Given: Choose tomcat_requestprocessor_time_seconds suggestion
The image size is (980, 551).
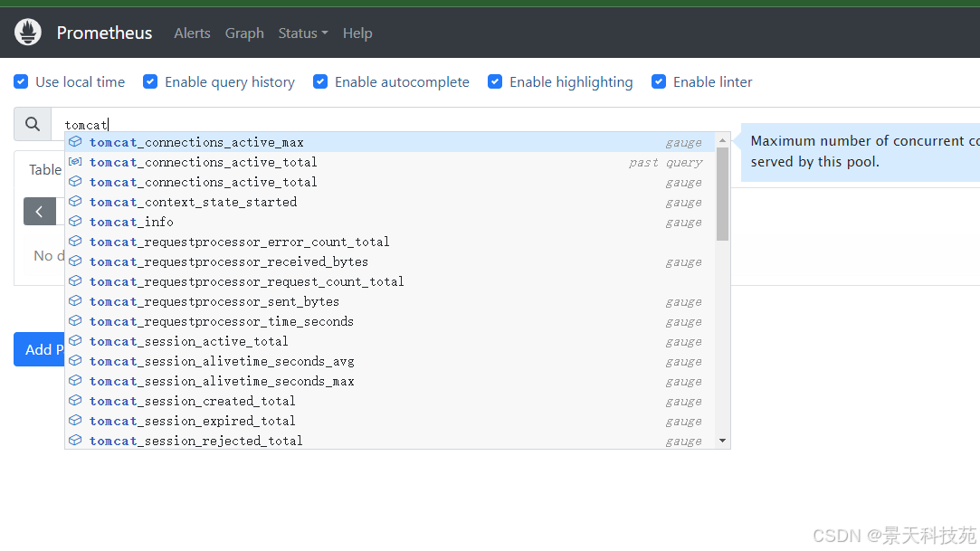Looking at the screenshot, I should pyautogui.click(x=221, y=321).
